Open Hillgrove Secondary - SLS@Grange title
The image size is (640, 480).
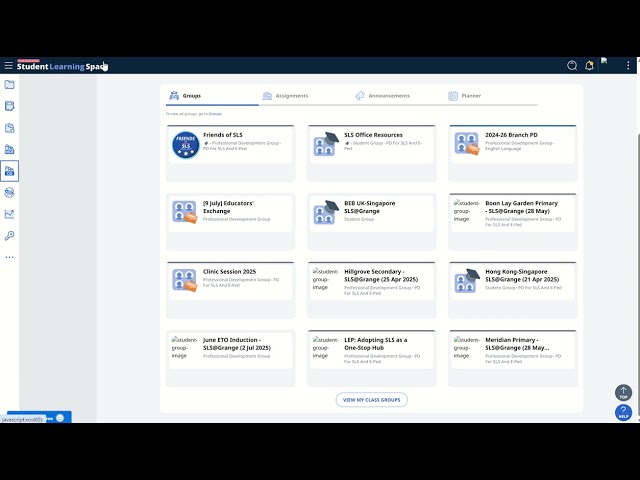[381, 276]
